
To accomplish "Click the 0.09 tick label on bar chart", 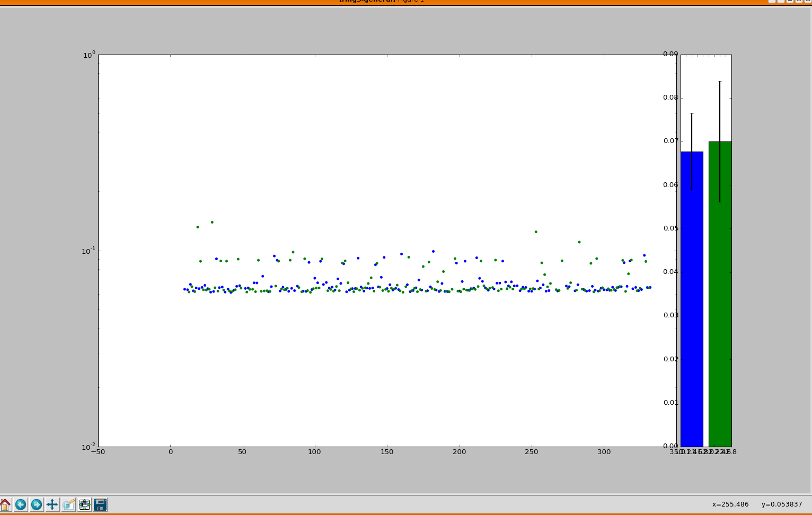I will 670,54.
